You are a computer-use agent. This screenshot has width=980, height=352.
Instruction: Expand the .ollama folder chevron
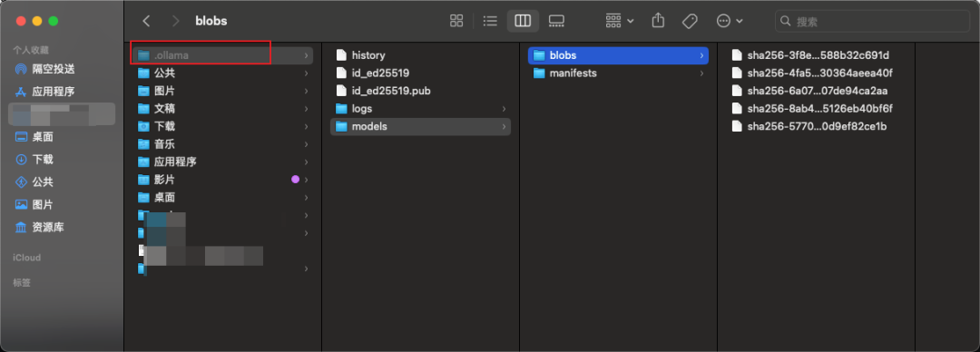[307, 55]
